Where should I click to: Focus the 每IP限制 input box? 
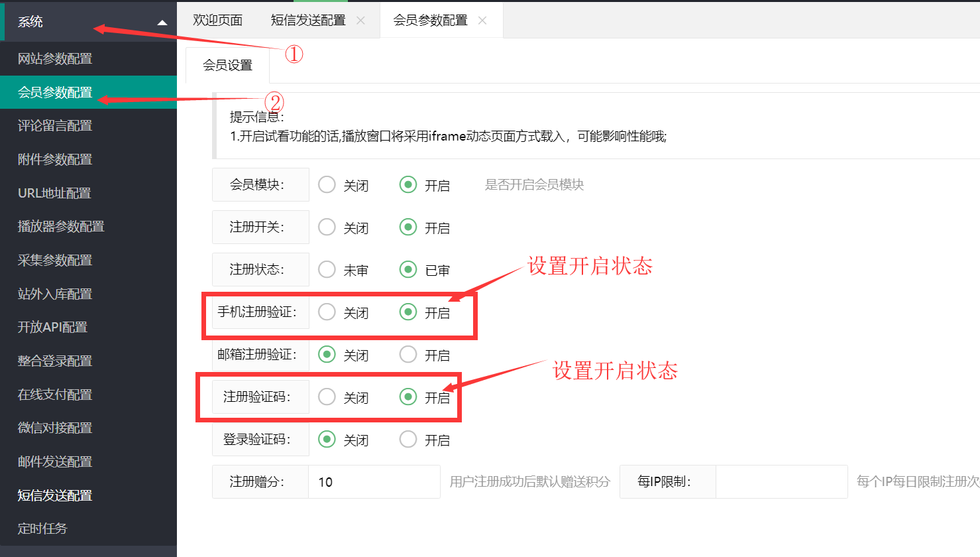(x=781, y=481)
